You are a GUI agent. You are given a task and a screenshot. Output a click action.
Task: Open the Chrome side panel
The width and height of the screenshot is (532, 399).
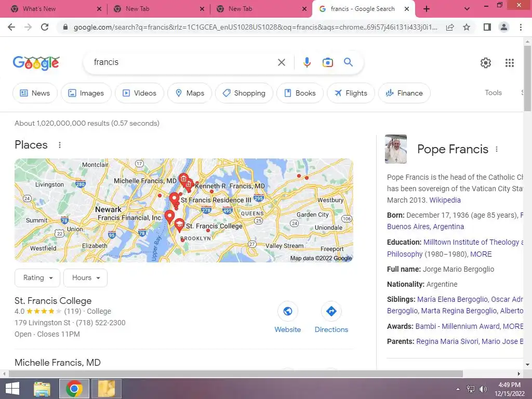(487, 27)
